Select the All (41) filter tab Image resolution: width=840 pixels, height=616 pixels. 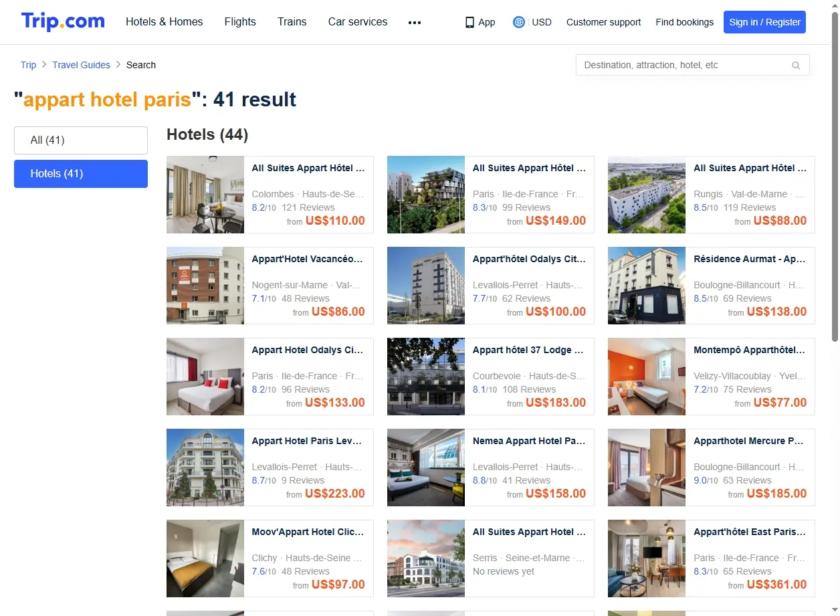pyautogui.click(x=81, y=140)
